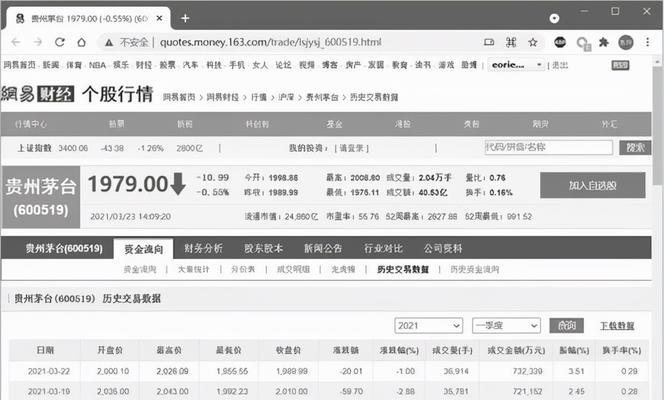Click the 收盘价 column header
The image size is (664, 400).
coord(288,350)
